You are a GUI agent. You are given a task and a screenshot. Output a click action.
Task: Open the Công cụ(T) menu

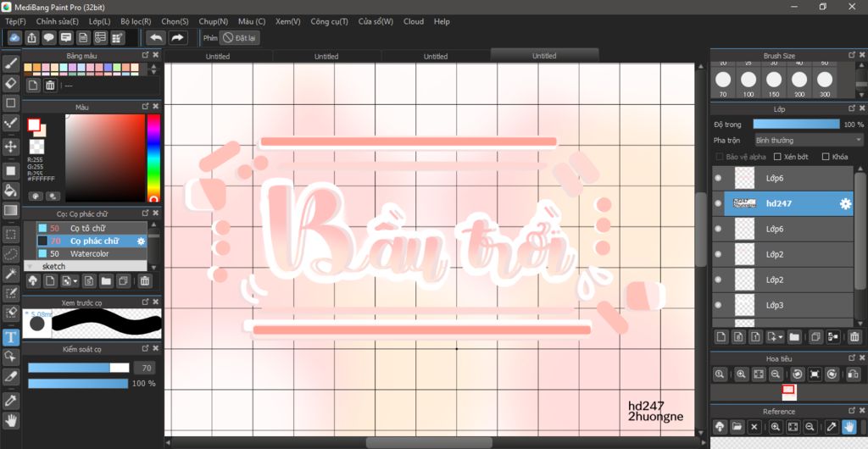tap(330, 21)
